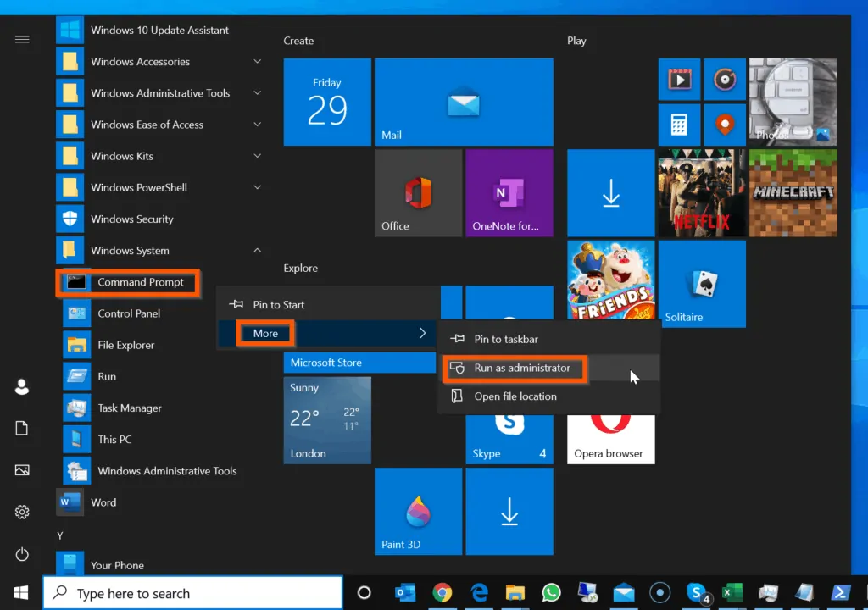
Task: Open Windows Security from the app list
Action: (160, 219)
